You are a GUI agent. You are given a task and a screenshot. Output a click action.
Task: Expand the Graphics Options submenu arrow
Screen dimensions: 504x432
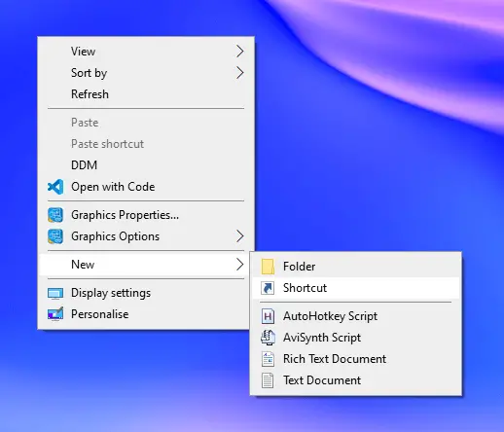click(239, 236)
